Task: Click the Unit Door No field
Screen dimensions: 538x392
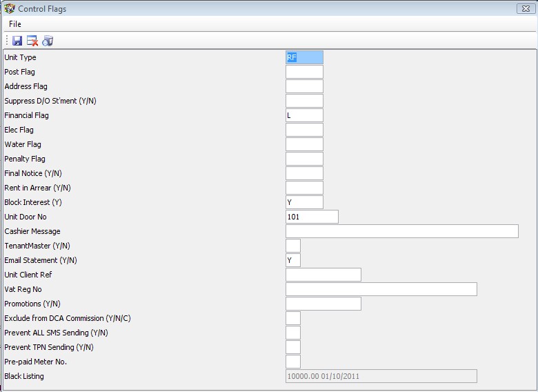Action: (x=312, y=217)
